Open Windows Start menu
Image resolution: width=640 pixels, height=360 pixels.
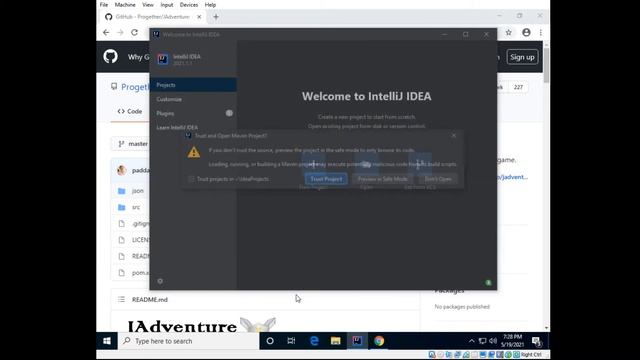pyautogui.click(x=107, y=341)
